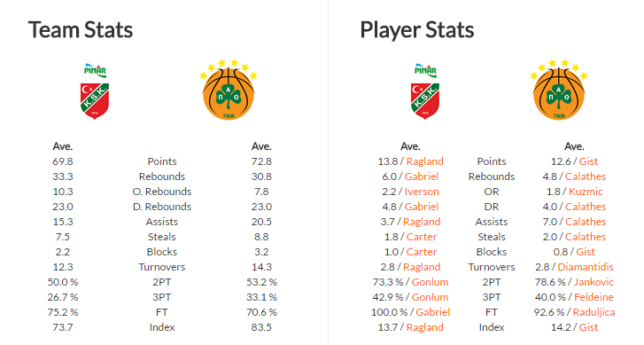Open Kuzmic player link

pyautogui.click(x=586, y=192)
